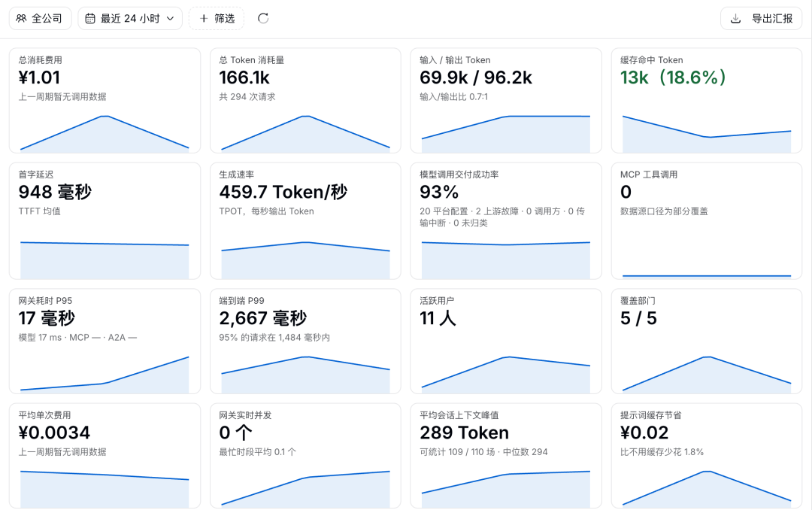Click the people icon on 全公司
The width and height of the screenshot is (812, 510).
[21, 19]
